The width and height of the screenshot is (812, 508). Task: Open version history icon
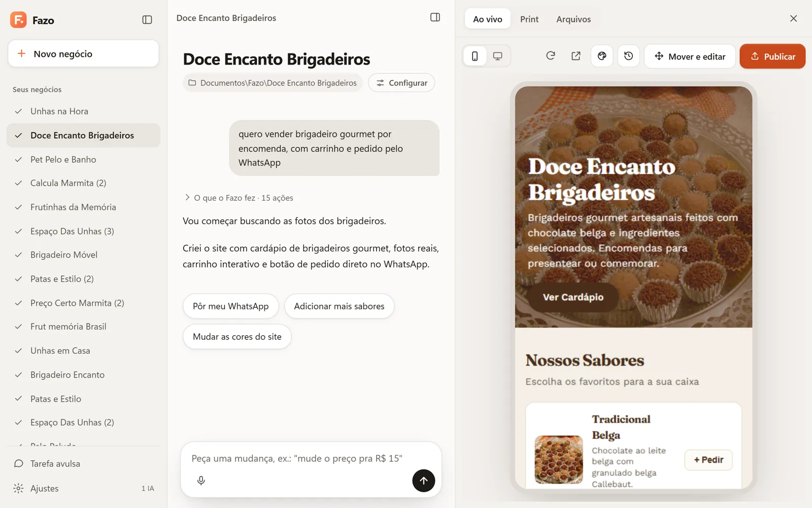628,56
